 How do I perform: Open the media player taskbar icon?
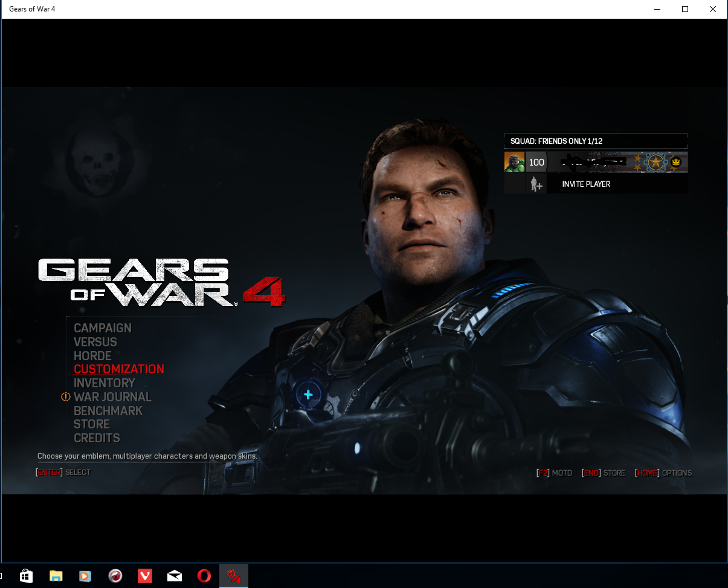(x=85, y=576)
